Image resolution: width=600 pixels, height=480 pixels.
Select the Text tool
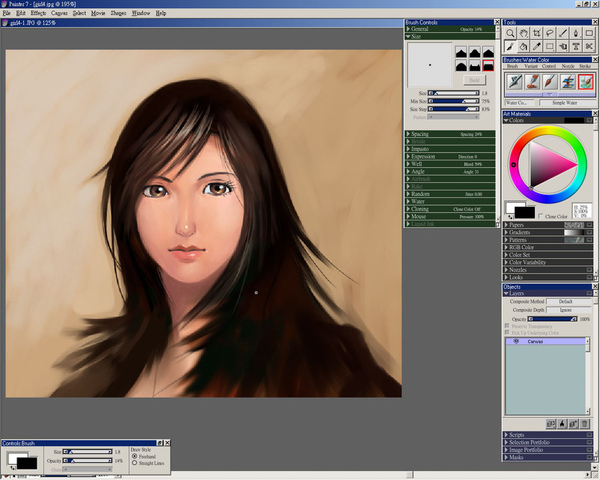[x=576, y=47]
